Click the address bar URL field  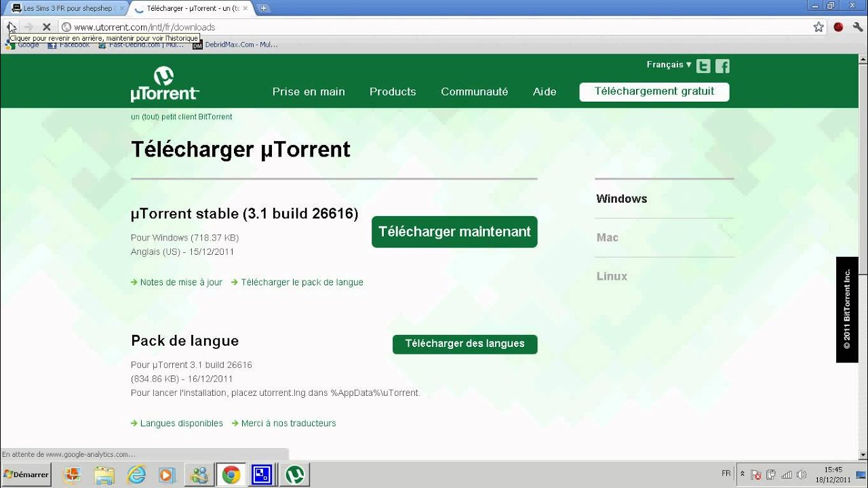434,27
